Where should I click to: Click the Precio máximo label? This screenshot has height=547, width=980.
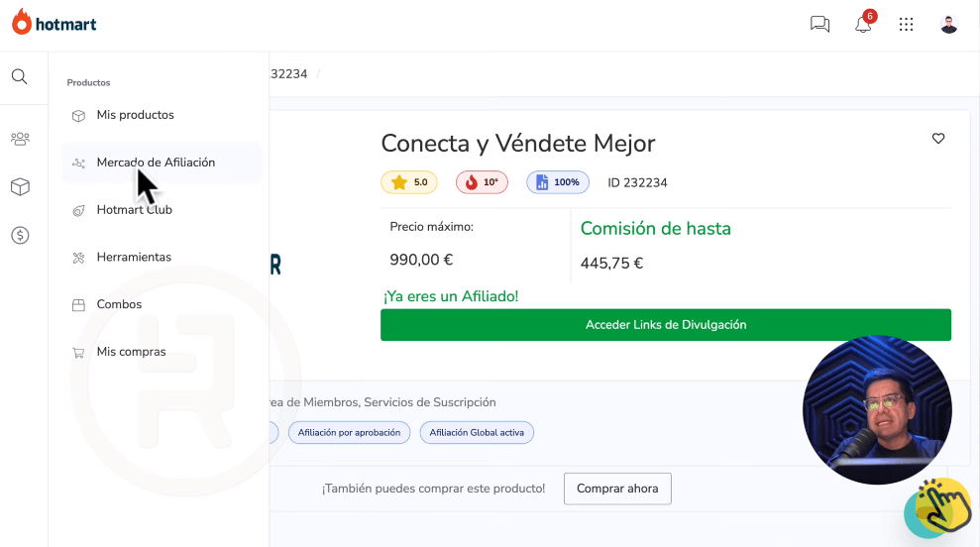(431, 227)
